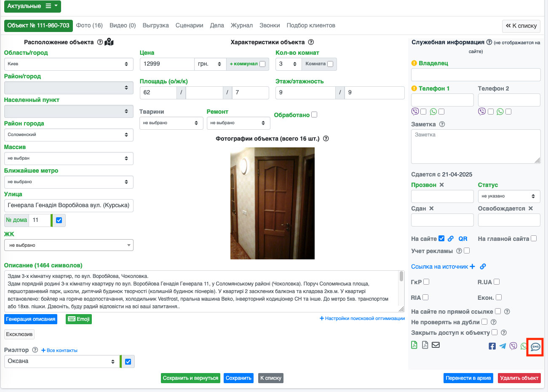Click the door photo thumbnail
This screenshot has height=392, width=548.
click(272, 203)
